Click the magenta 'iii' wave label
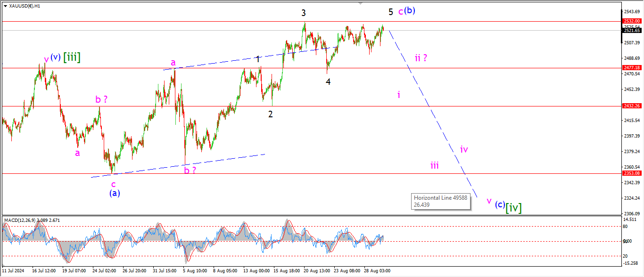Screen dimensions: 644x277 point(434,165)
